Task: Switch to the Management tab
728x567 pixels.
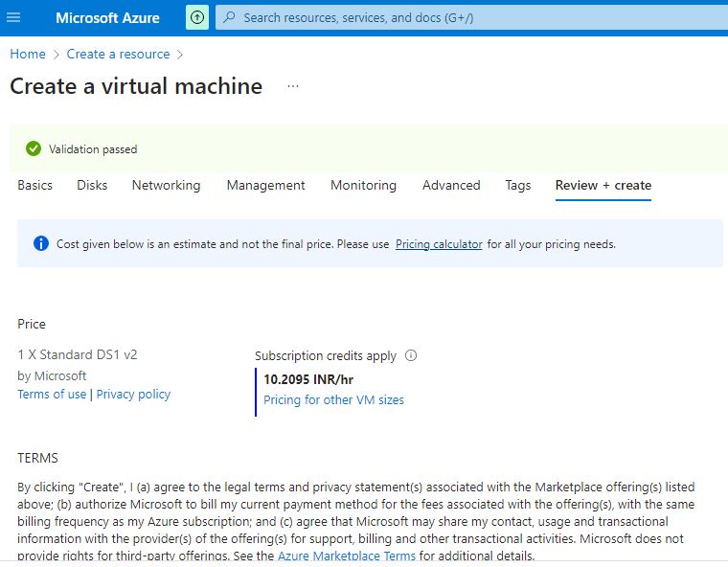Action: point(265,185)
